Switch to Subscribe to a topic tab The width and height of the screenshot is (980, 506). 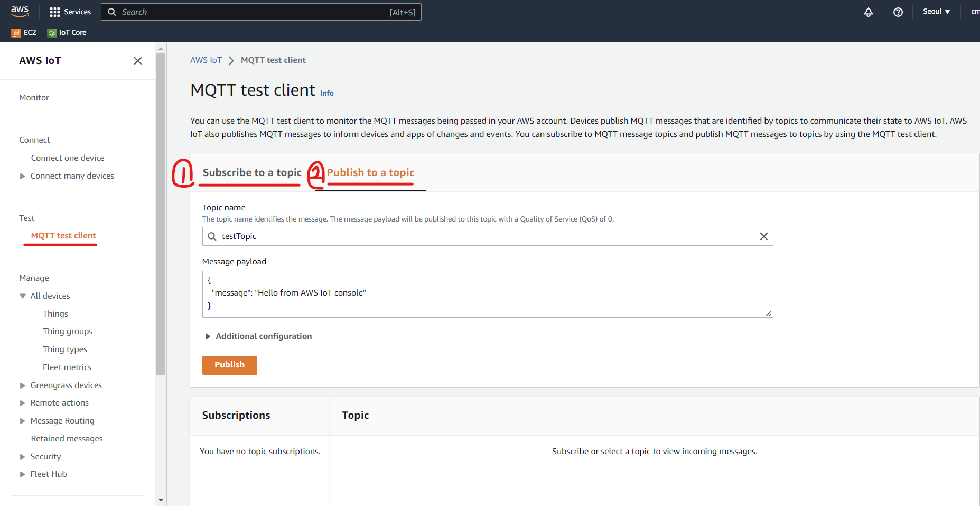(x=252, y=173)
